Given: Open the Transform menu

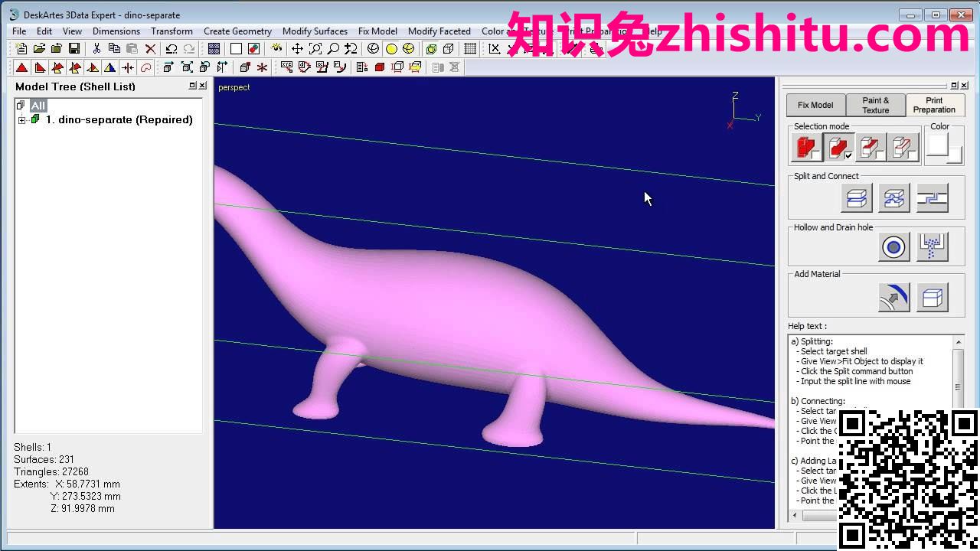Looking at the screenshot, I should tap(171, 31).
